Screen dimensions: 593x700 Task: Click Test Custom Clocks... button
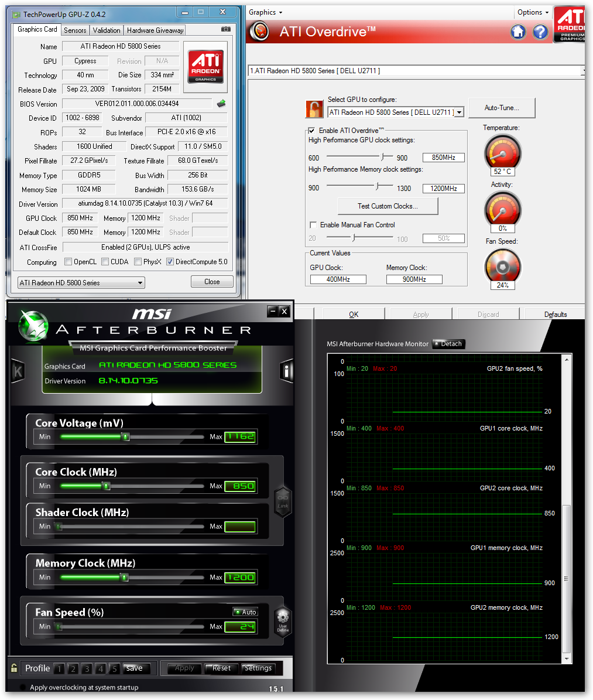[x=388, y=206]
